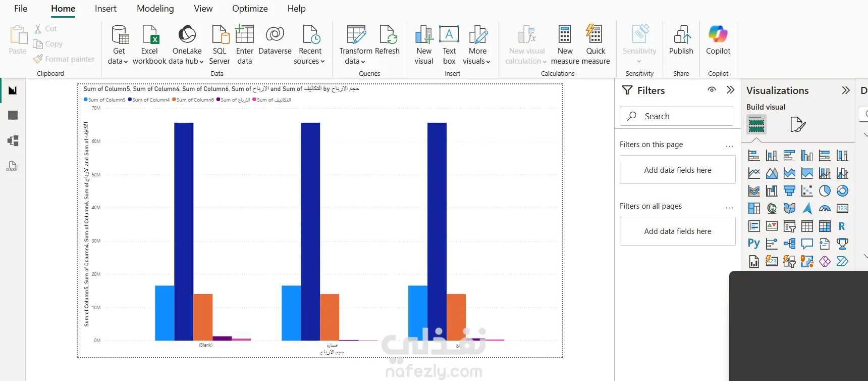Image resolution: width=868 pixels, height=381 pixels.
Task: Click Sum of Column6 legend orange dot
Action: 174,100
